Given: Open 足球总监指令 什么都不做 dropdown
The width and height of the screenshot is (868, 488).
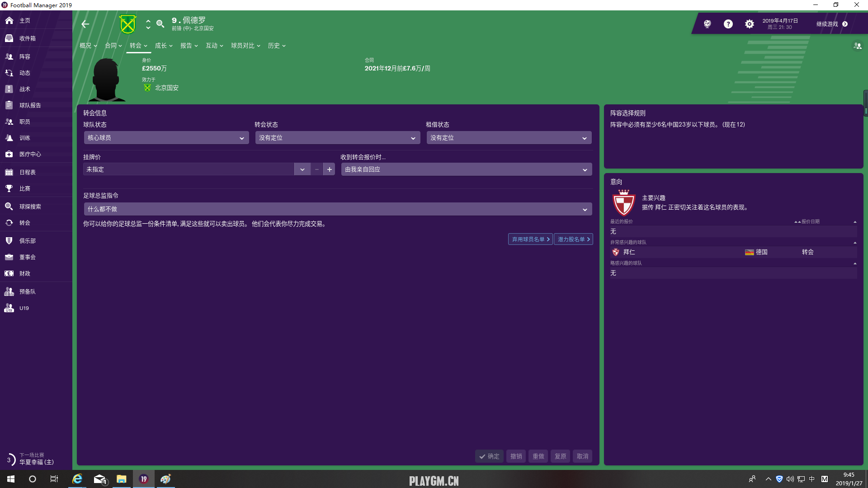Looking at the screenshot, I should (338, 209).
